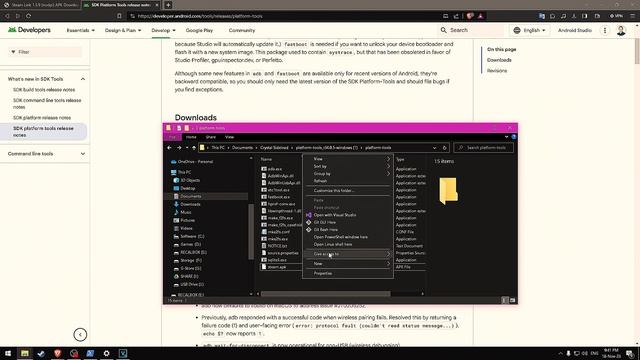This screenshot has width=640, height=360.
Task: Click the Filter input in the left sidebar
Action: coord(45,52)
